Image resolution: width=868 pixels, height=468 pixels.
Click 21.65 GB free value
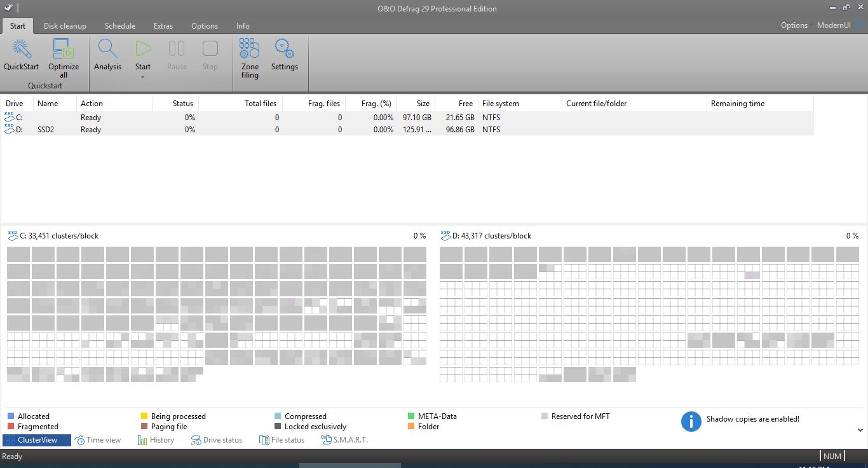pyautogui.click(x=460, y=118)
